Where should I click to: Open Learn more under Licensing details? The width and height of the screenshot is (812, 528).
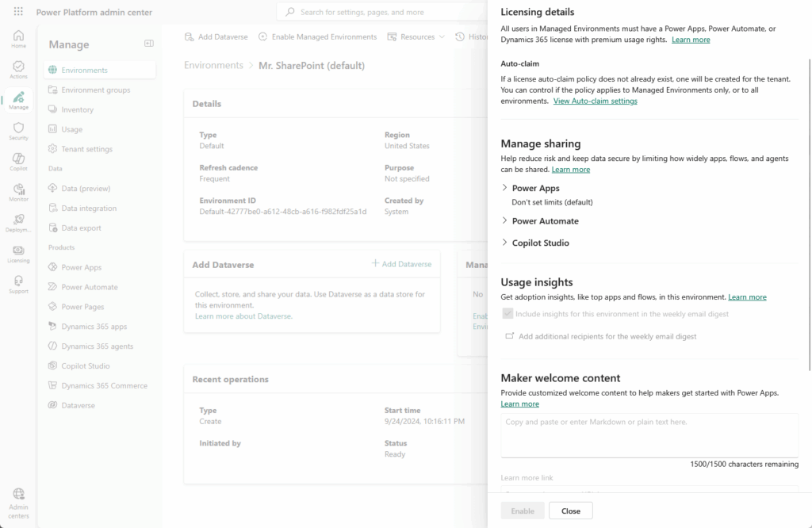(691, 40)
